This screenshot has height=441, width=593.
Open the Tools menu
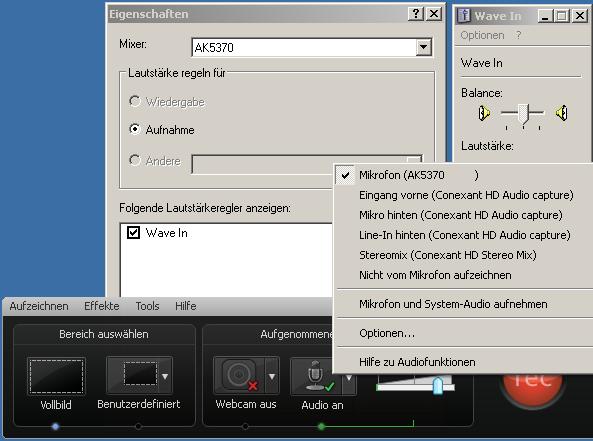147,306
